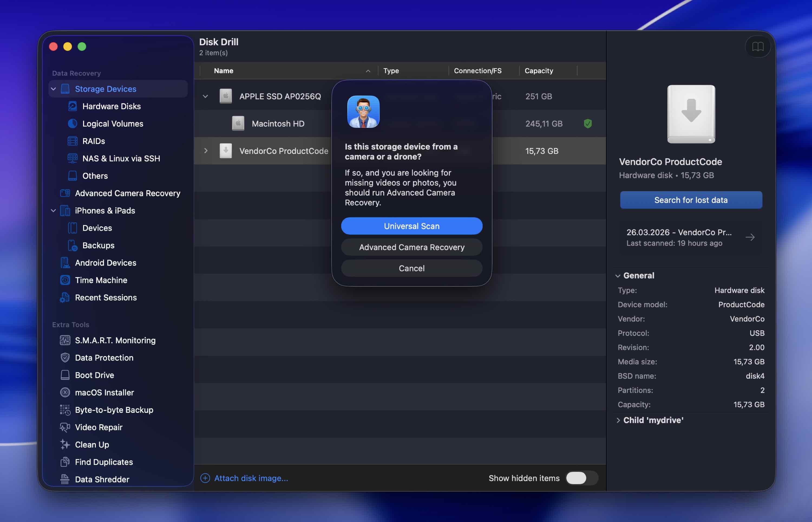
Task: Expand the Child 'mydrive' section
Action: [618, 420]
